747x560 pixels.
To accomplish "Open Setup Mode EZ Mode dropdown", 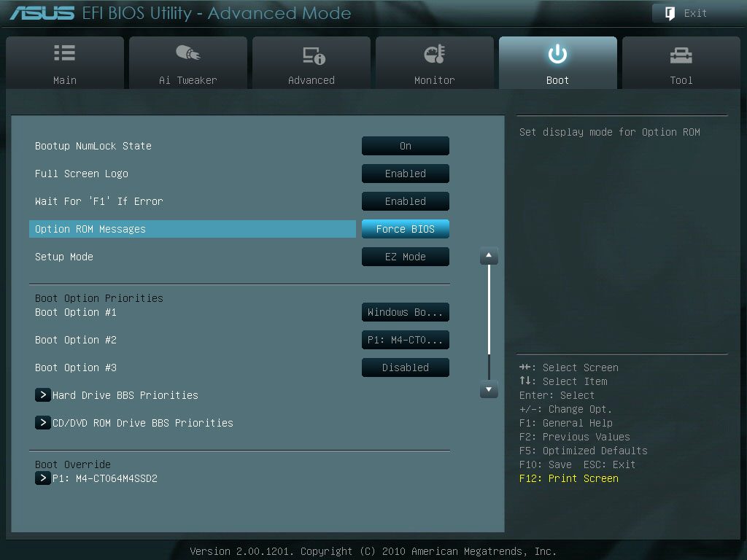I will [406, 257].
